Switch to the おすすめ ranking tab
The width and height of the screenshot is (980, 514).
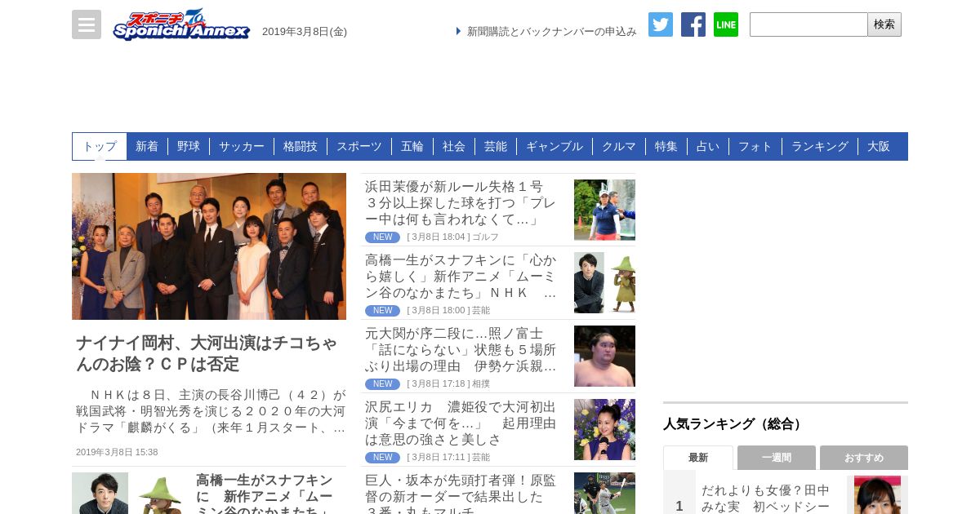tap(864, 458)
